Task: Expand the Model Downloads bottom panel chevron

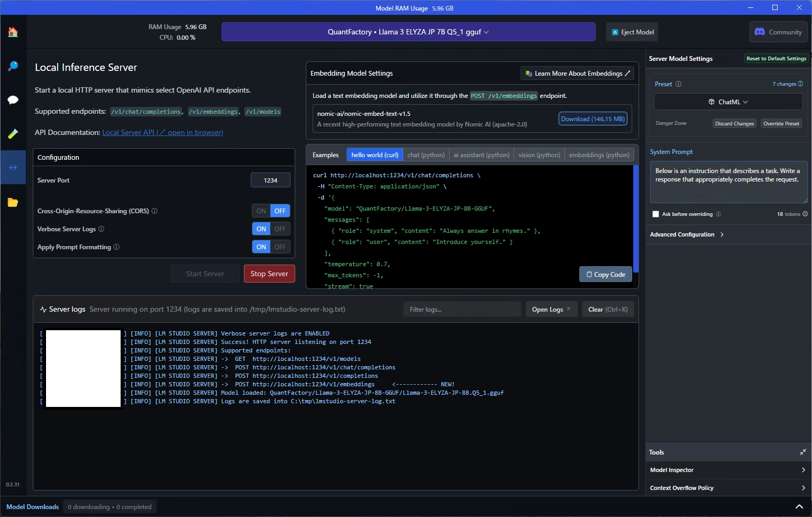Action: [x=799, y=506]
